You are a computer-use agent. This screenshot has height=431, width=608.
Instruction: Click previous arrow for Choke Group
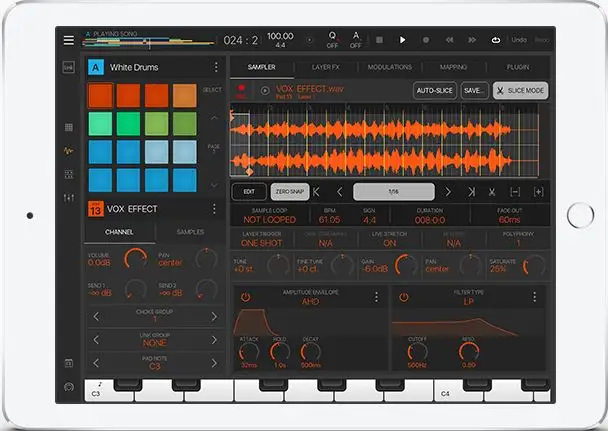pyautogui.click(x=96, y=317)
